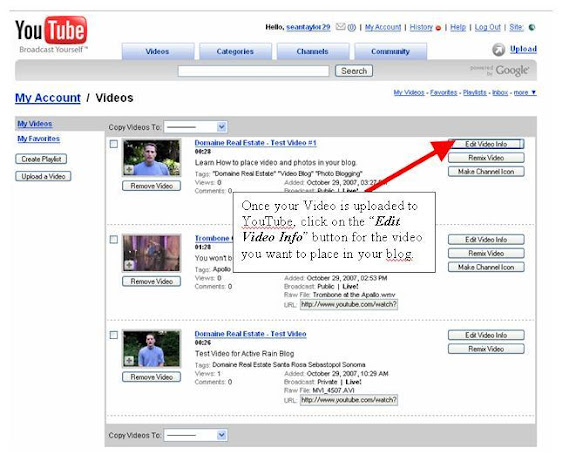Open the Help link
The height and width of the screenshot is (475, 576).
458,27
